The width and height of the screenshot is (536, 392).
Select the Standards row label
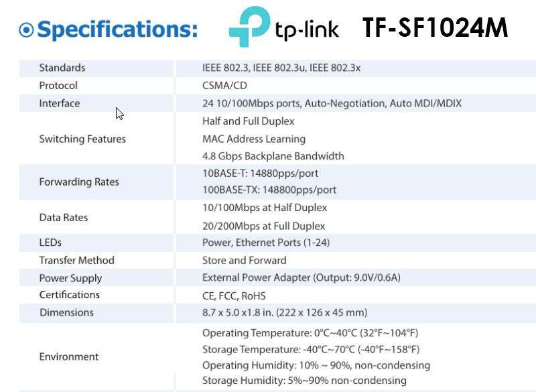(62, 68)
